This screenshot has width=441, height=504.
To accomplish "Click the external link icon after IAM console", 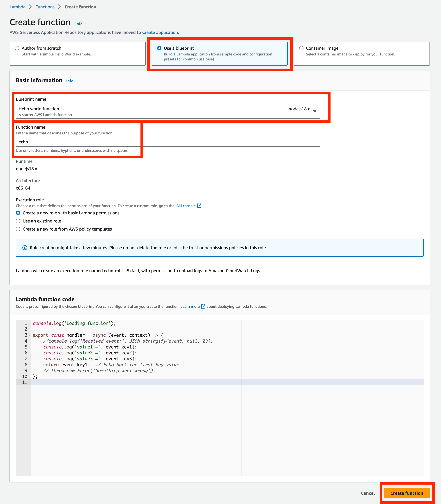I will [199, 206].
